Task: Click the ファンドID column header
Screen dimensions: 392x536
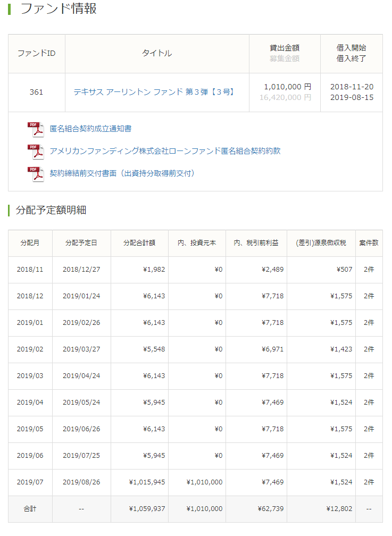Action: (37, 54)
